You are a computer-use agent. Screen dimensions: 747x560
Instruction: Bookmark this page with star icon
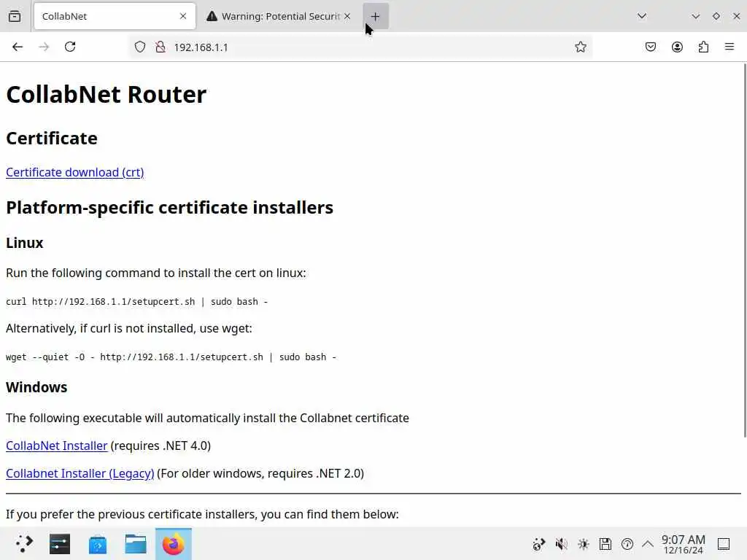click(x=580, y=47)
